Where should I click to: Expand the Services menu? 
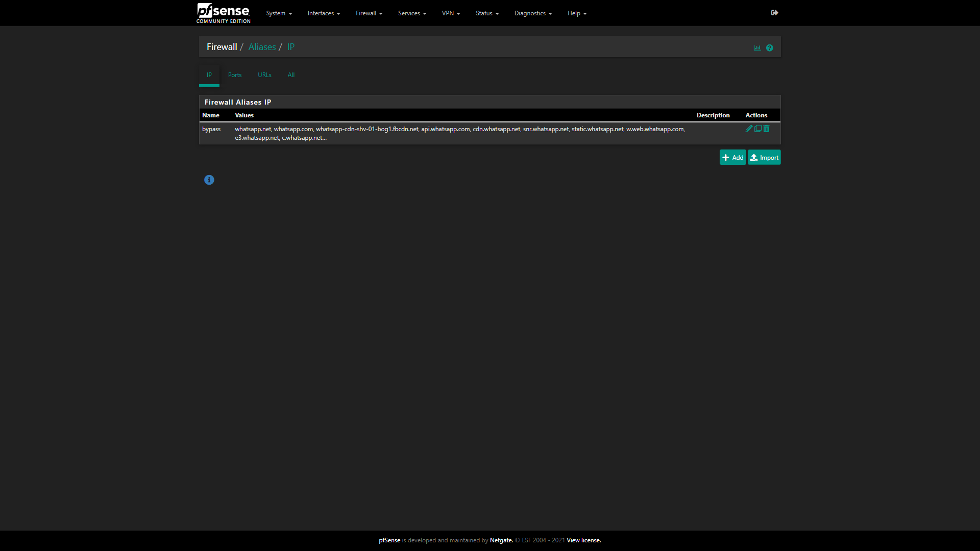click(x=412, y=13)
